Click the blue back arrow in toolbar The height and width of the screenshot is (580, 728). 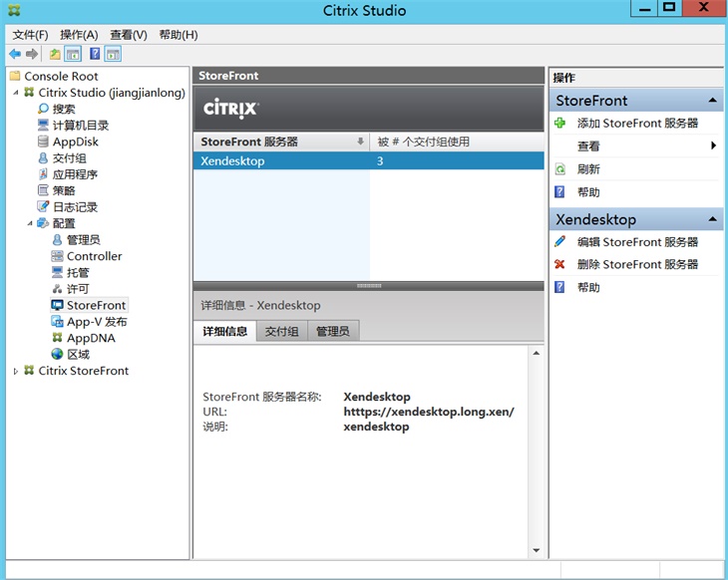point(15,54)
